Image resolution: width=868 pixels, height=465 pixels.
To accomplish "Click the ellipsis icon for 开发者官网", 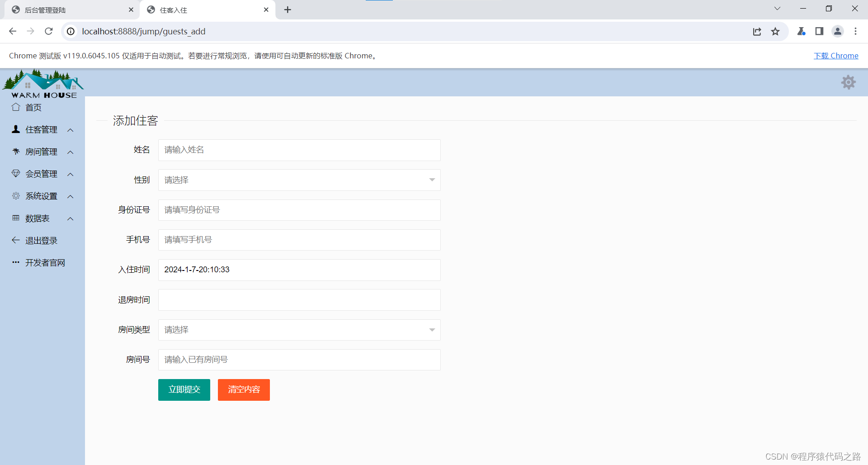I will click(x=16, y=262).
